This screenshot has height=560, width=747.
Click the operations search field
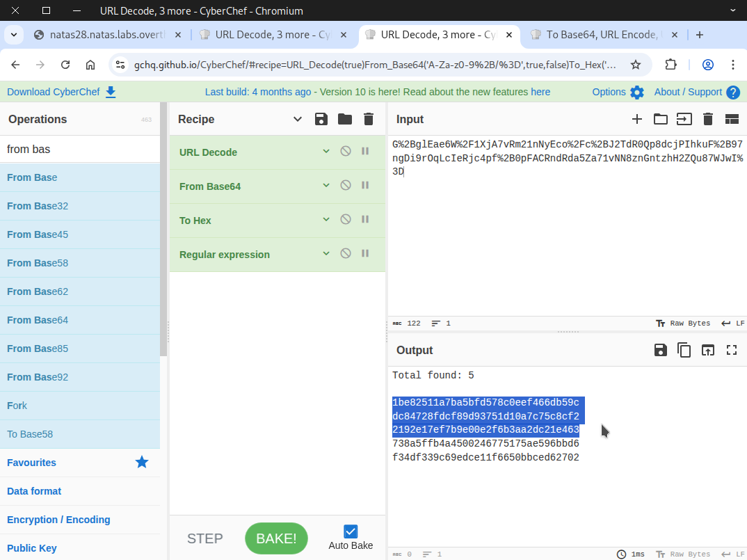coord(80,149)
